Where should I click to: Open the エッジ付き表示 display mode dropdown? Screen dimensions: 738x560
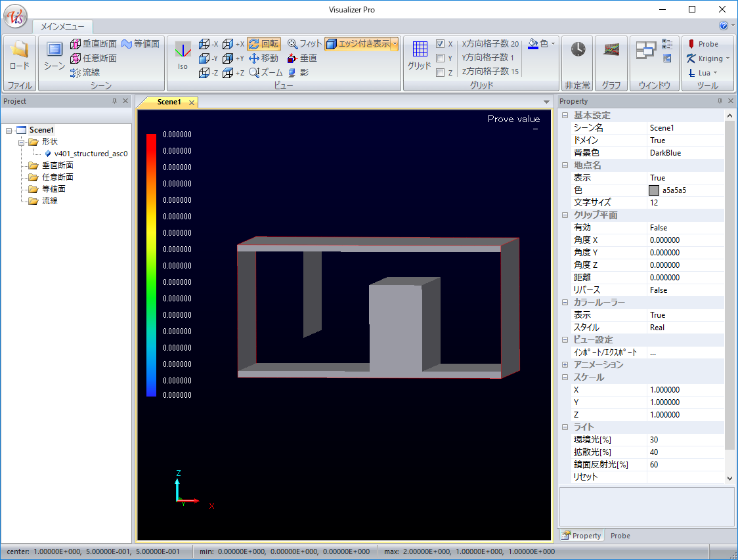tap(395, 44)
